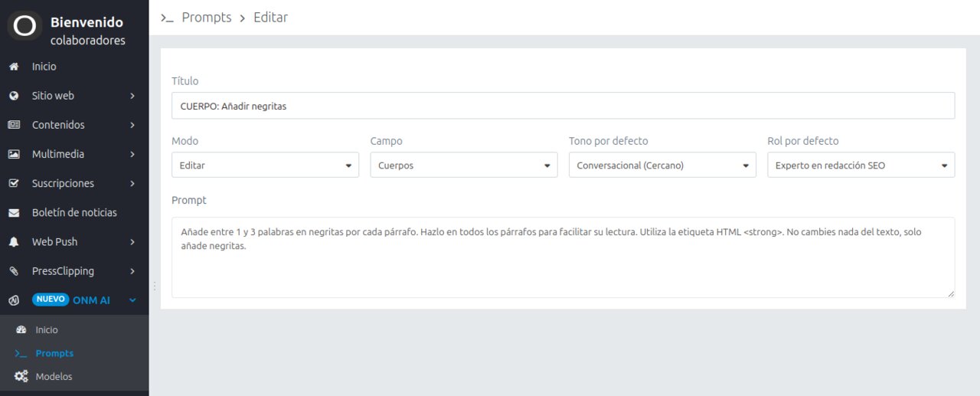
Task: Click the sidebar collapse handle dots
Action: tap(155, 286)
